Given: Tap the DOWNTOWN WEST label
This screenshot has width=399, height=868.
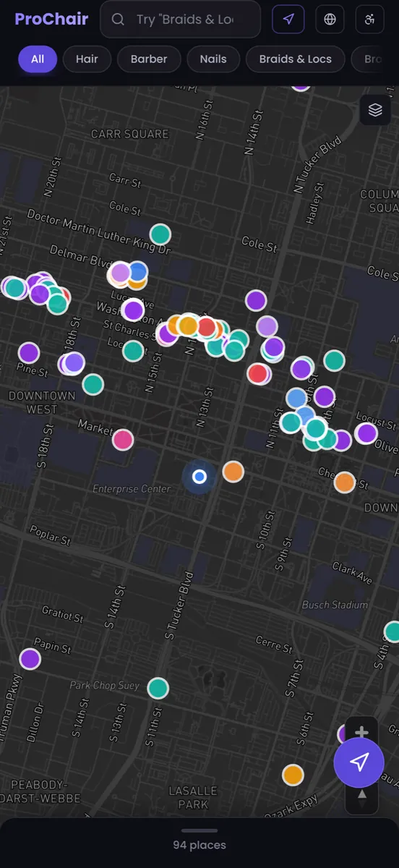Looking at the screenshot, I should click(42, 402).
